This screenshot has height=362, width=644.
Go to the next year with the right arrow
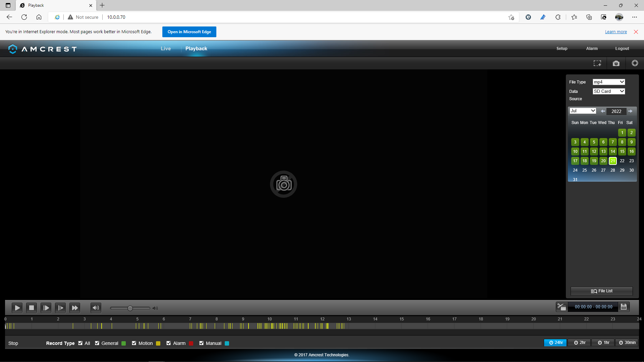(x=630, y=111)
